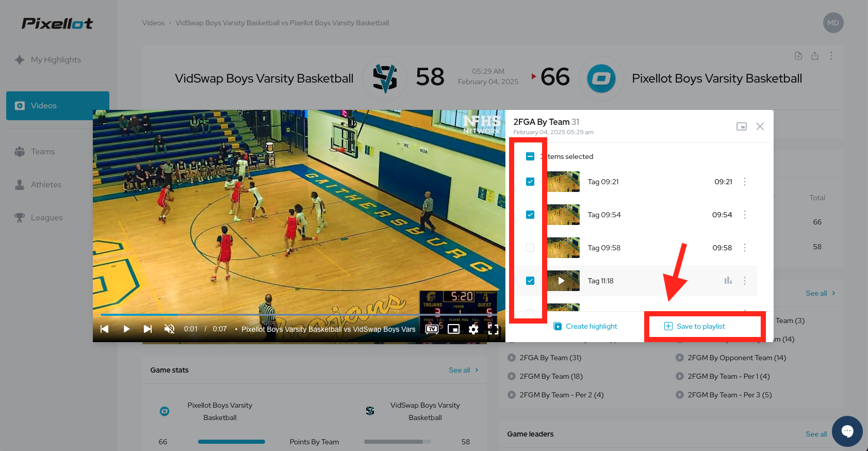This screenshot has width=868, height=451.
Task: Play the video
Action: pos(126,329)
